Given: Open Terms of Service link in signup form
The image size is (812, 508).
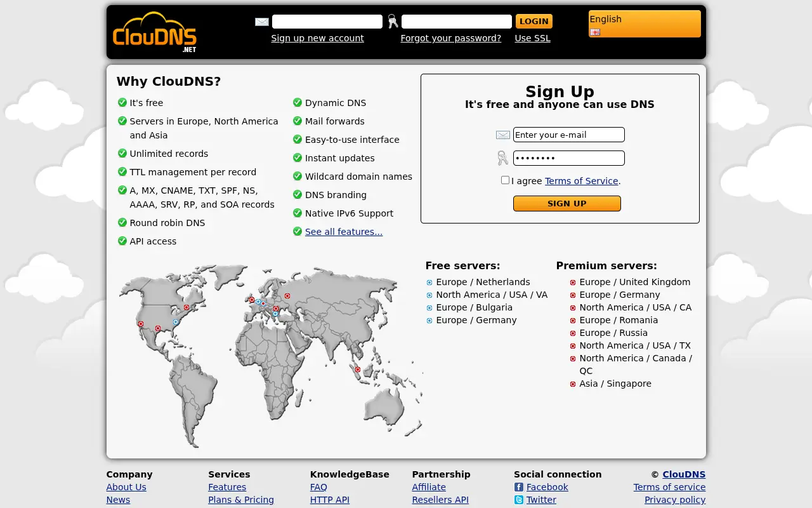Looking at the screenshot, I should point(581,181).
